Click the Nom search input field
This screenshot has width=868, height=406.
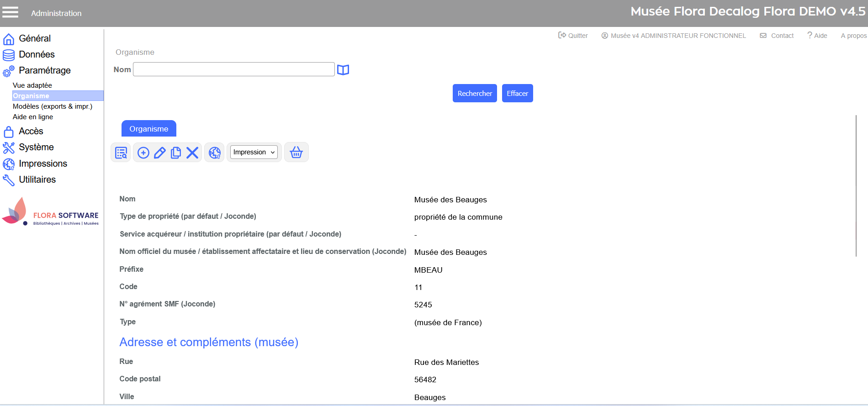(233, 69)
